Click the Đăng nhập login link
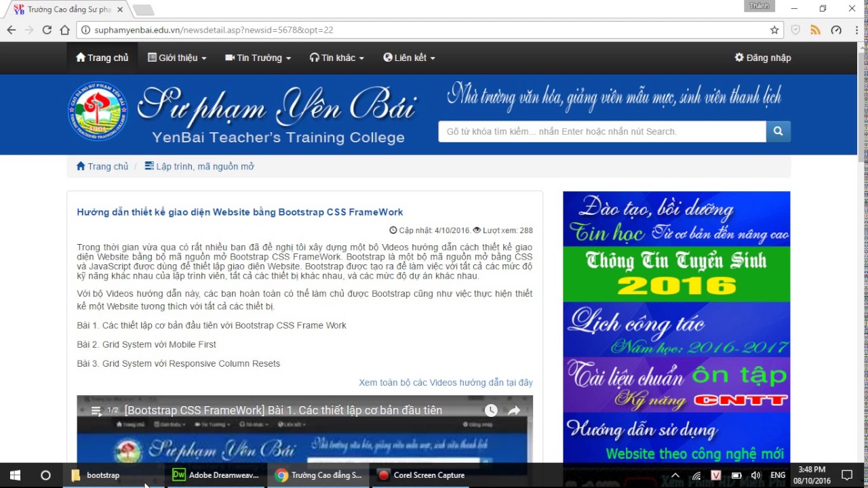The image size is (868, 488). [x=763, y=58]
